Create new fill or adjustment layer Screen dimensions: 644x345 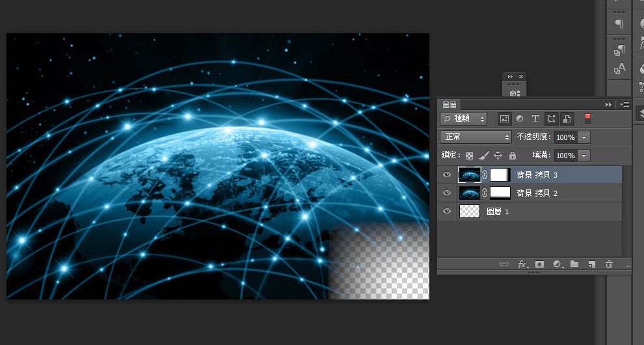557,264
